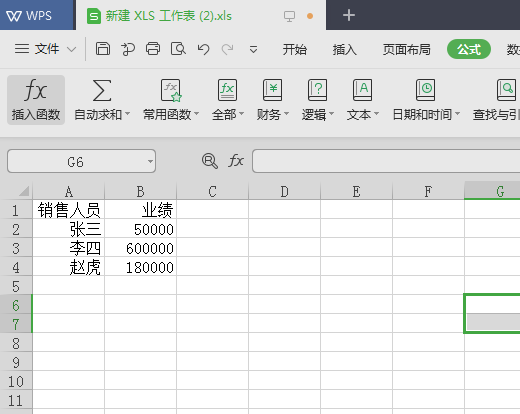Image resolution: width=520 pixels, height=414 pixels.
Task: Click the undo arrow icon
Action: tap(203, 49)
